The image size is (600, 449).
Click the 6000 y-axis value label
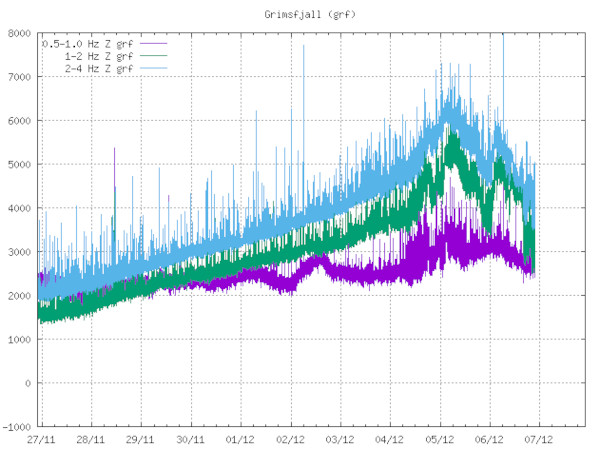point(19,121)
